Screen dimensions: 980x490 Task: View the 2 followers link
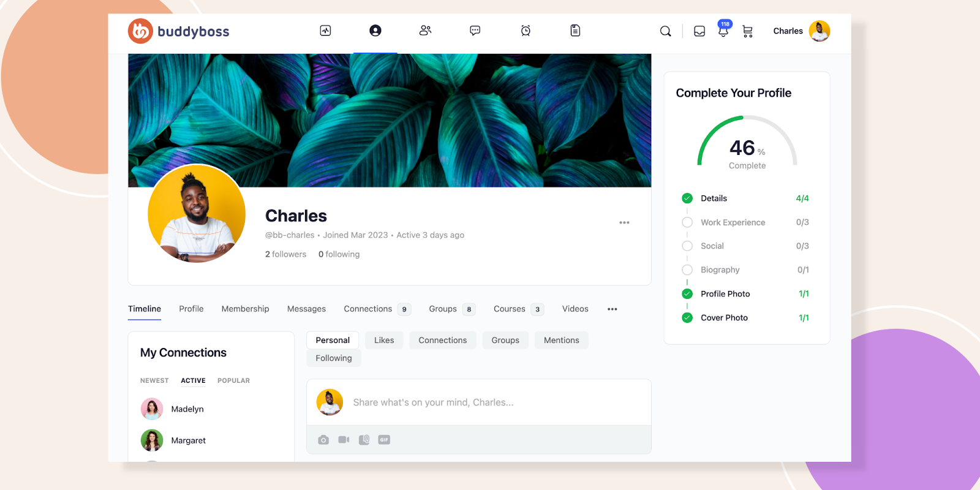[285, 254]
